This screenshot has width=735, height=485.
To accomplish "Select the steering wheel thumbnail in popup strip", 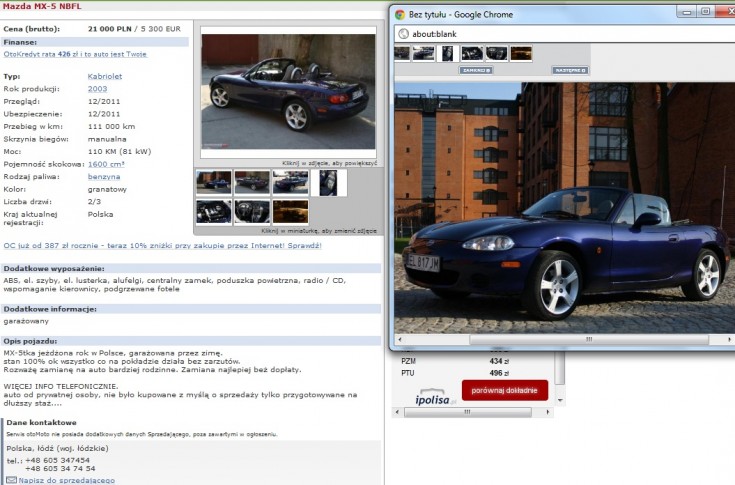I will 496,53.
